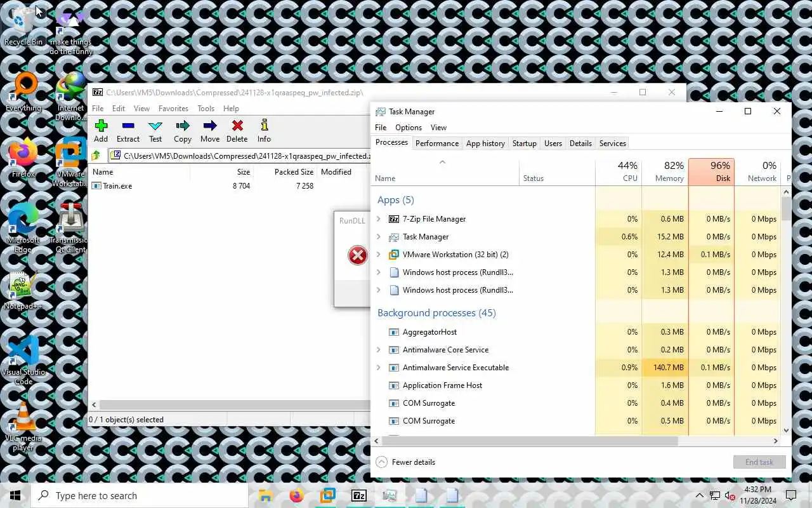Open the 7-Zip Tools menu

(x=206, y=109)
